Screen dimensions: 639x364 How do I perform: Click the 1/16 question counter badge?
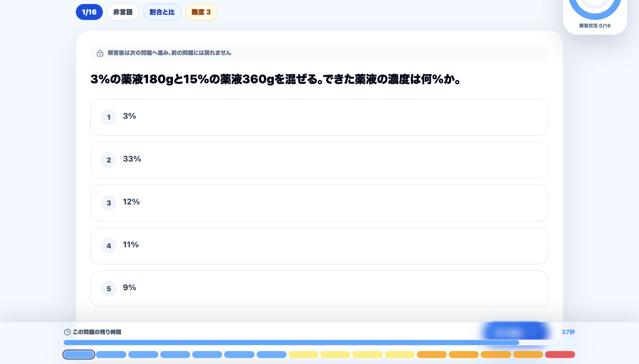tap(89, 12)
